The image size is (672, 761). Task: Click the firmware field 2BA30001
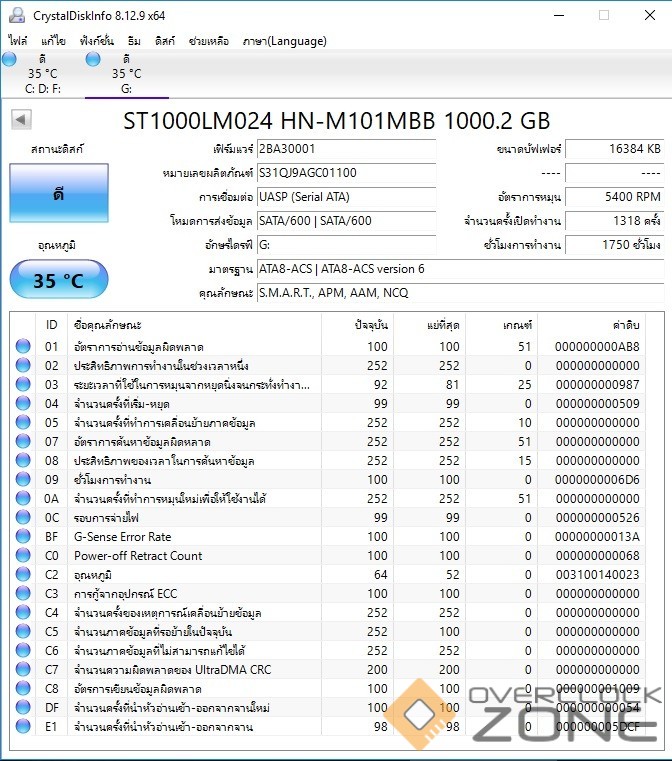click(x=346, y=149)
